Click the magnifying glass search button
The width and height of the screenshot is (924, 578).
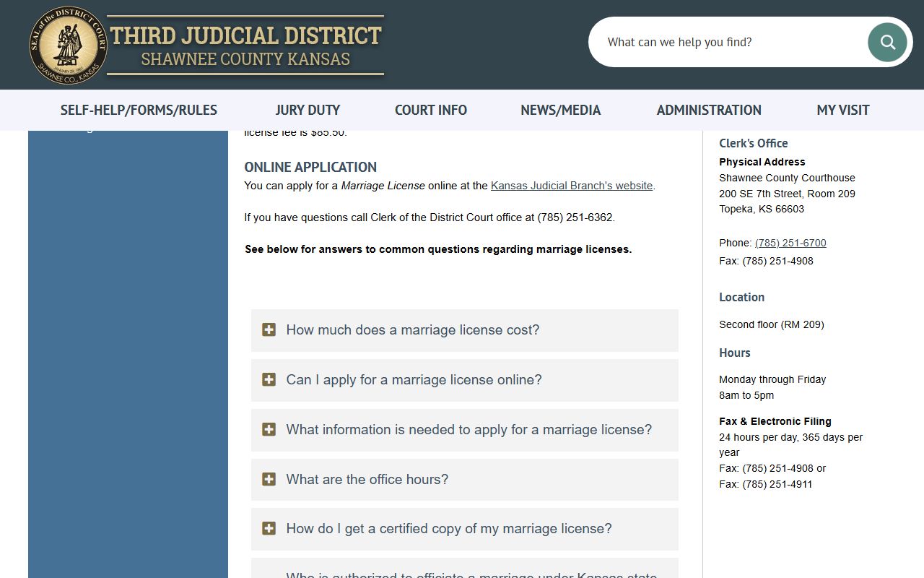887,42
